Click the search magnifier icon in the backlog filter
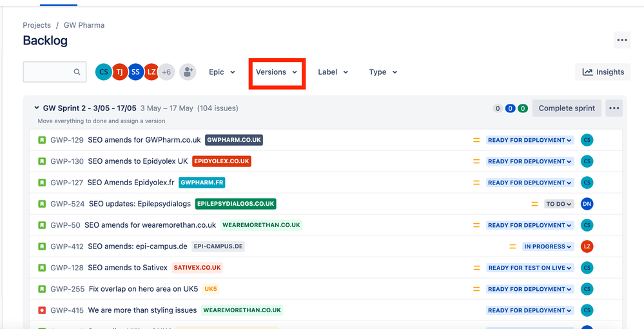Image resolution: width=644 pixels, height=329 pixels. [77, 72]
